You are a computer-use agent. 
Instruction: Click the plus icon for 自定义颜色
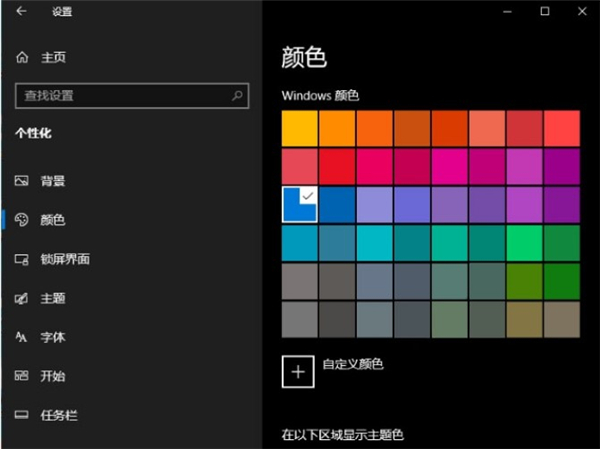coord(298,372)
